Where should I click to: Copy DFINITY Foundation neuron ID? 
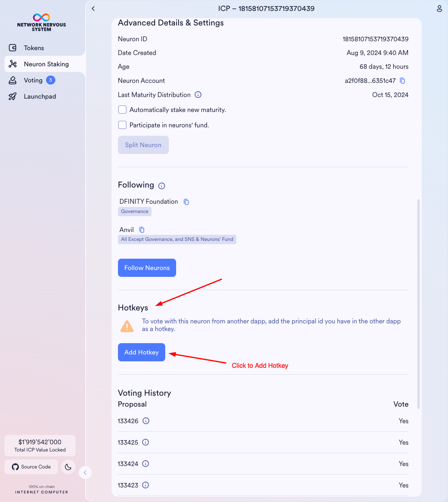point(186,202)
